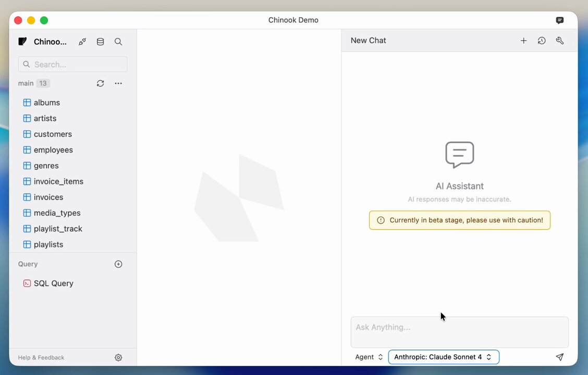The width and height of the screenshot is (588, 375).
Task: Open the Claude Sonnet 4 model selector
Action: click(443, 357)
